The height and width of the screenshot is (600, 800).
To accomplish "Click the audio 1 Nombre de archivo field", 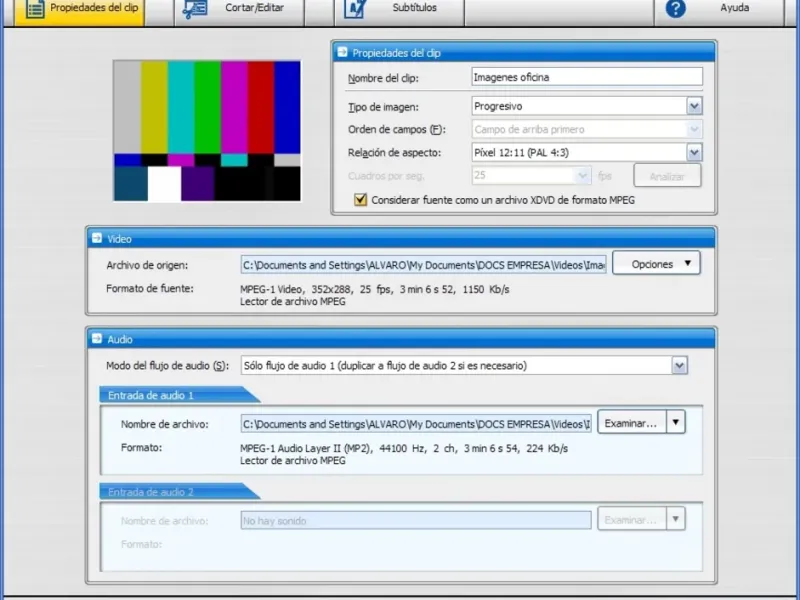I will click(416, 424).
